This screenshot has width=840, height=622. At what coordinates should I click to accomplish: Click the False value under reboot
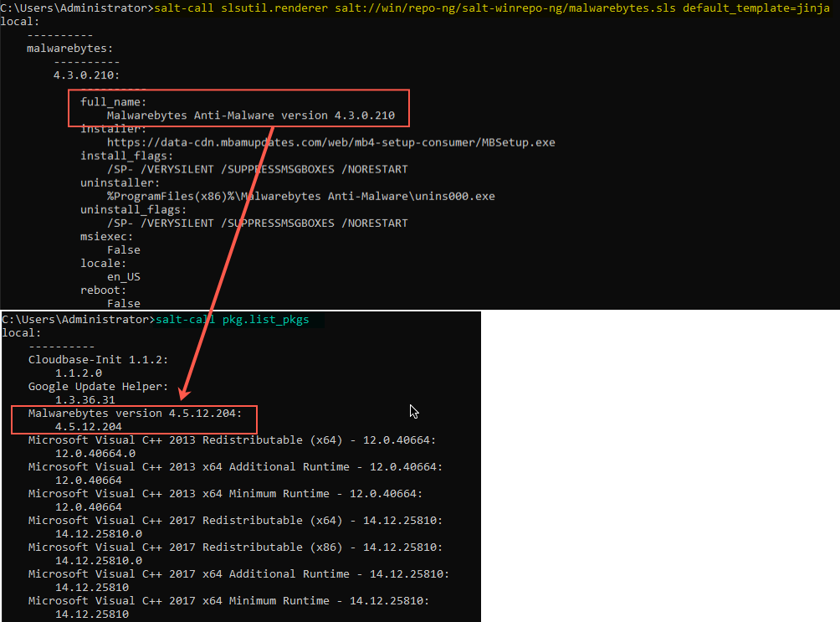click(x=123, y=304)
